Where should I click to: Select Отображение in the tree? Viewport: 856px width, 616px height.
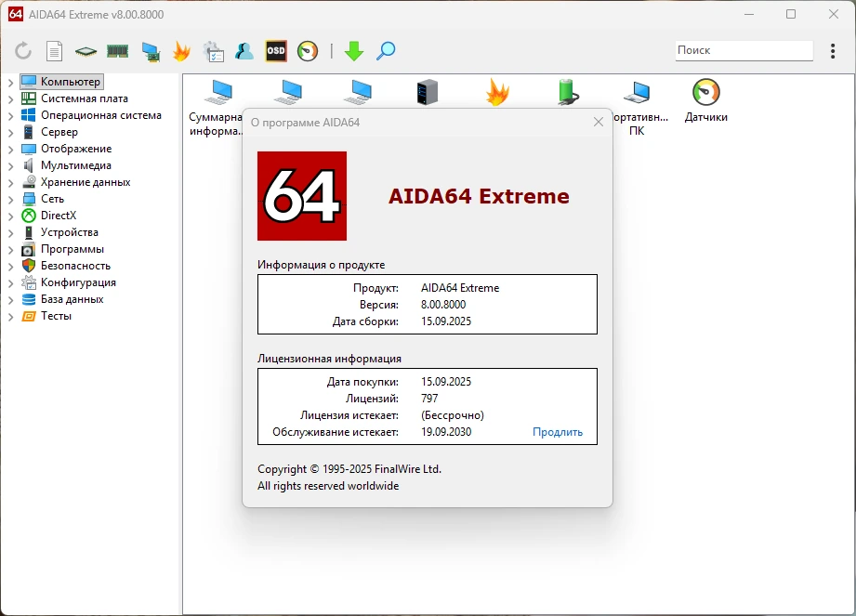[66, 149]
